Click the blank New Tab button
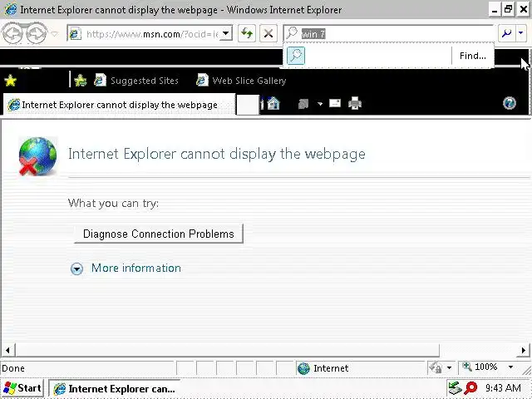 248,105
